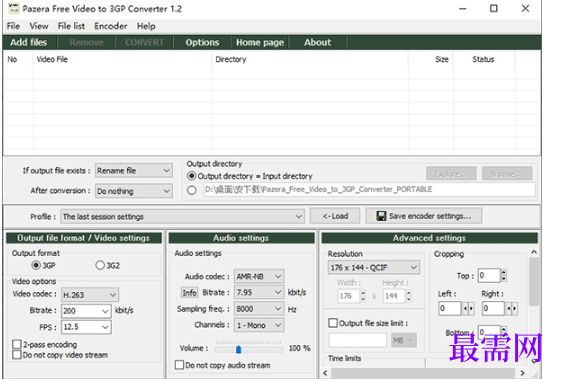561x379 pixels.
Task: Enable Output file size limit checkbox
Action: pyautogui.click(x=333, y=323)
